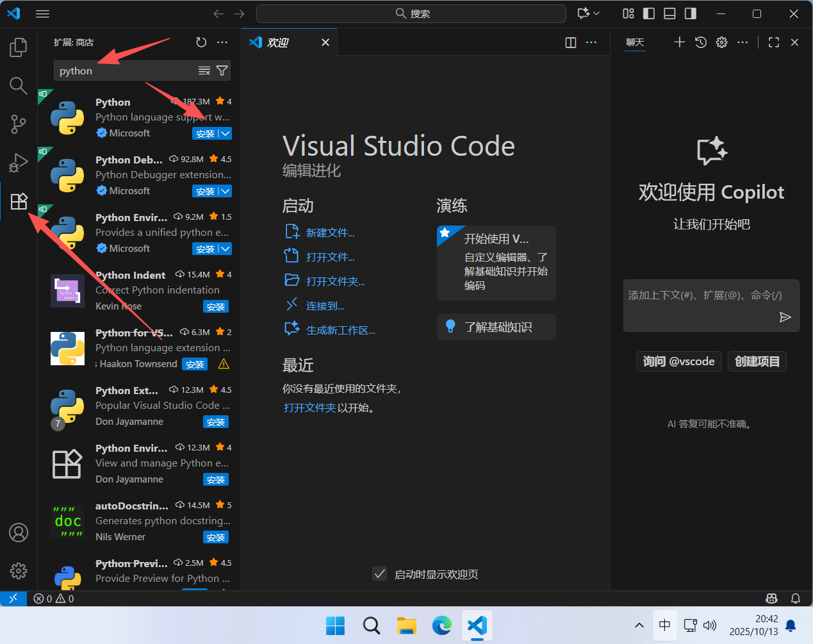
Task: Open the Explorer view in the activity bar
Action: (x=19, y=47)
